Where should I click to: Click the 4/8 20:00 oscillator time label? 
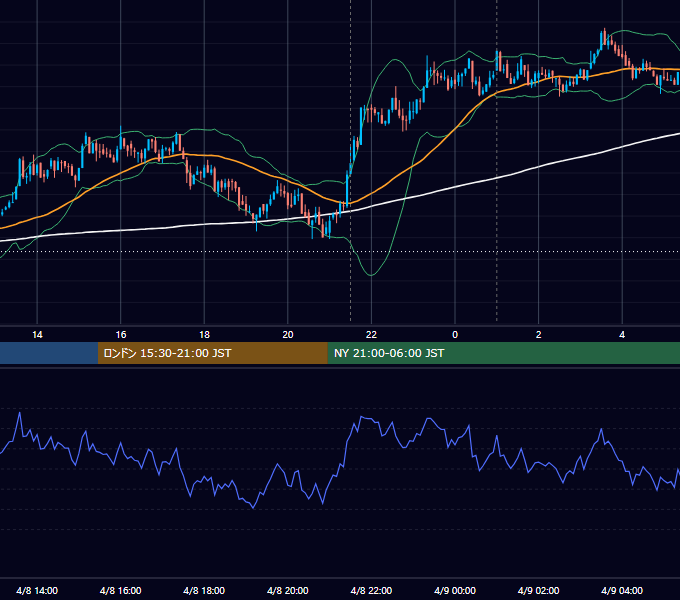pos(288,590)
